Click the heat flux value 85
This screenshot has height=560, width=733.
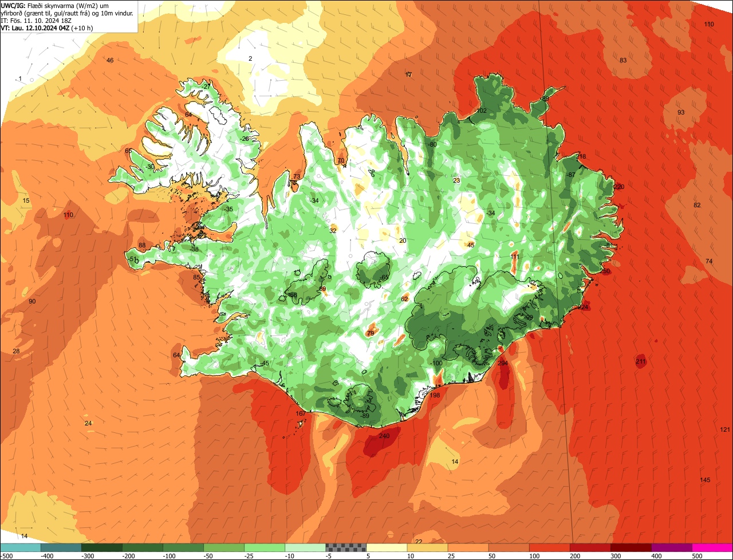[x=196, y=278]
